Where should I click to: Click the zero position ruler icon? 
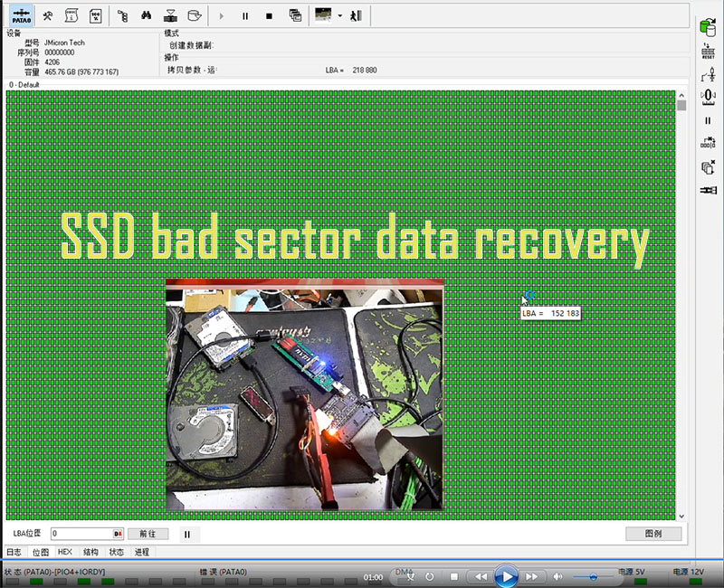708,97
